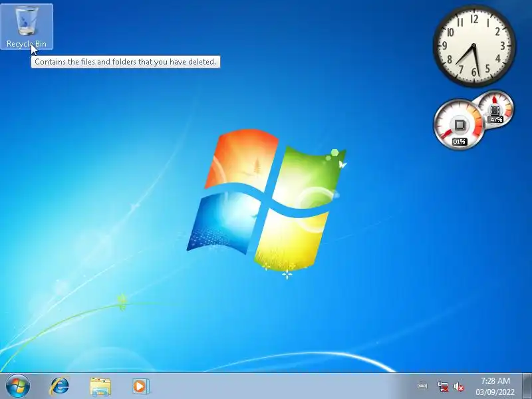Open the Windows Start menu orb
Image resolution: width=532 pixels, height=399 pixels.
pyautogui.click(x=18, y=386)
